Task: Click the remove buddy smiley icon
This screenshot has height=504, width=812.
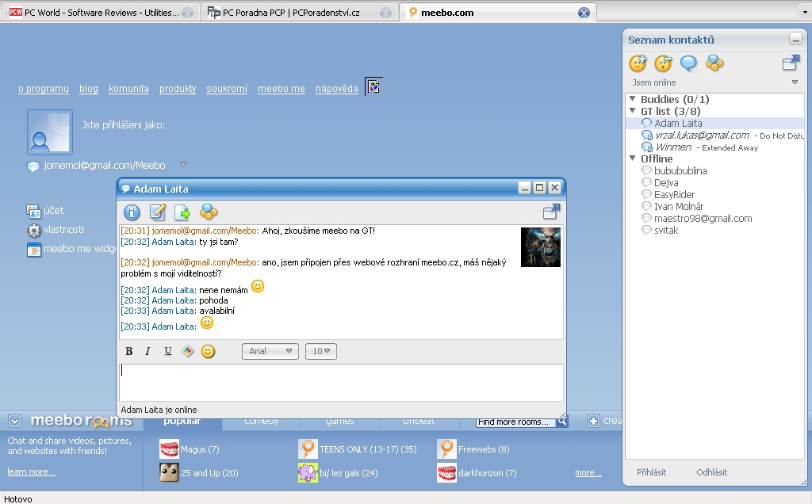Action: point(663,63)
